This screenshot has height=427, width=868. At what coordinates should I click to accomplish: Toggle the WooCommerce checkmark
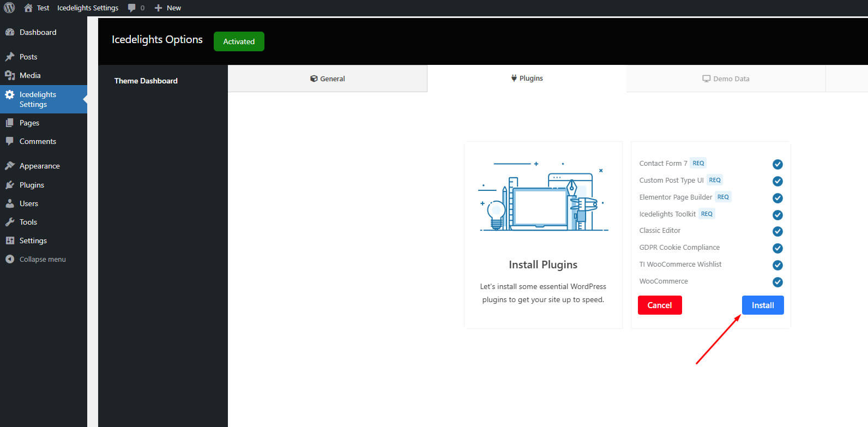777,282
